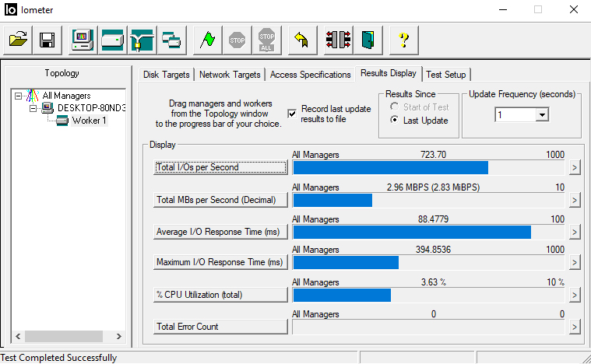Stop all tests icon
The width and height of the screenshot is (591, 364).
coord(266,40)
